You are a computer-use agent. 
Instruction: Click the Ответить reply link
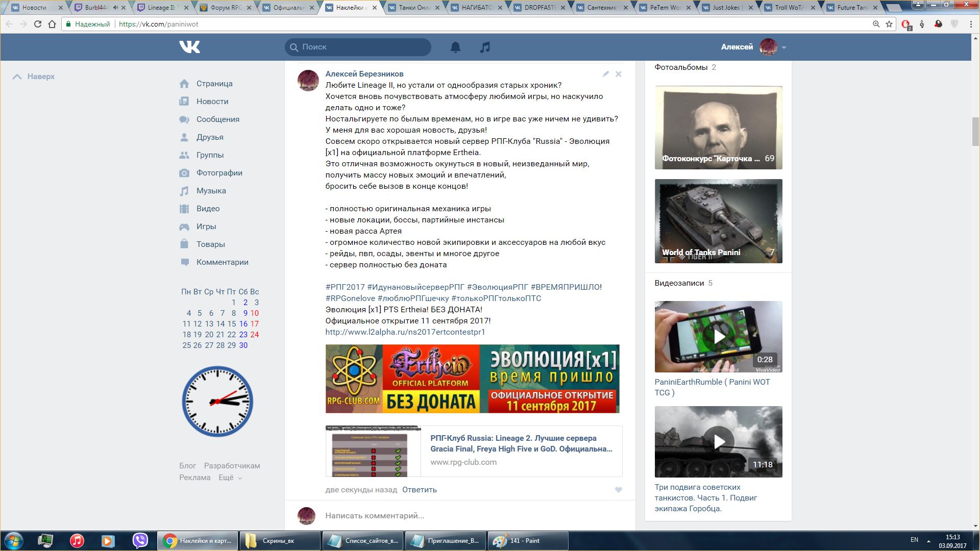click(420, 490)
